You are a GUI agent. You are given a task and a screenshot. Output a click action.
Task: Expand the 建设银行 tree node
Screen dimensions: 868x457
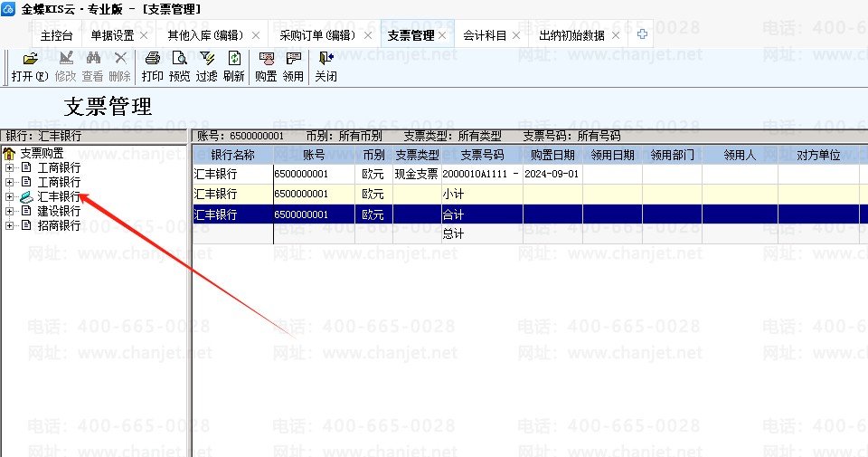(10, 211)
